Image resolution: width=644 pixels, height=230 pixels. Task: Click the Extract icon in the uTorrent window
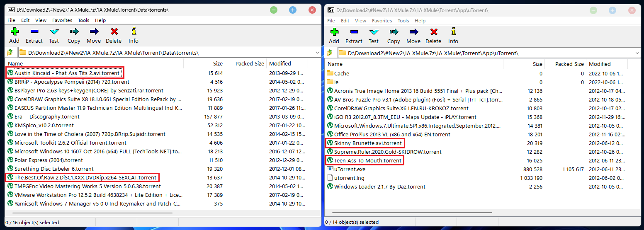click(354, 31)
